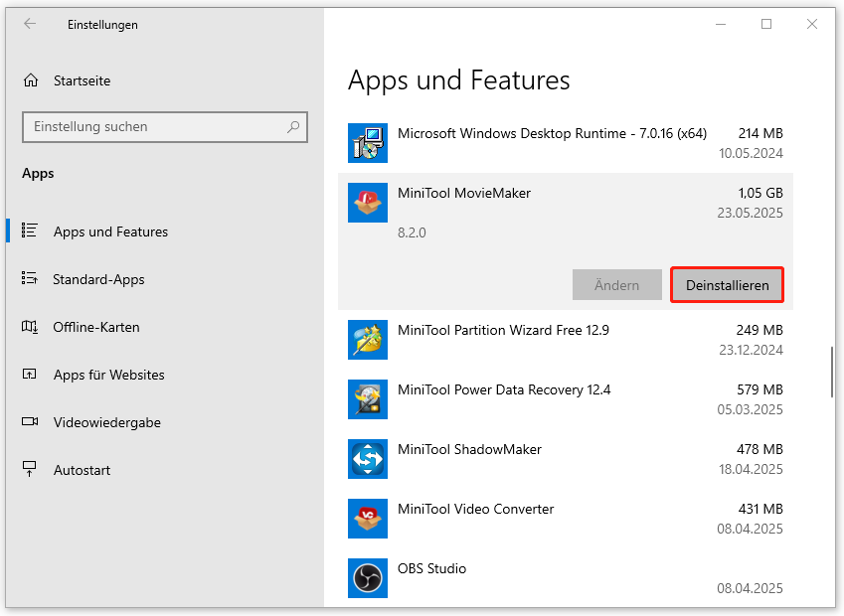Click the 431 MB size value
Screen dimensions: 844x616
(x=760, y=509)
